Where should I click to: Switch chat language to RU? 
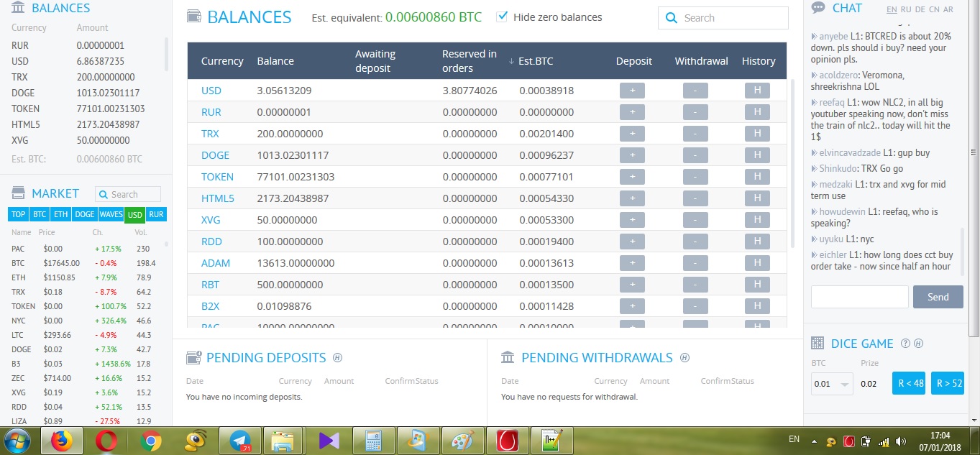click(906, 9)
